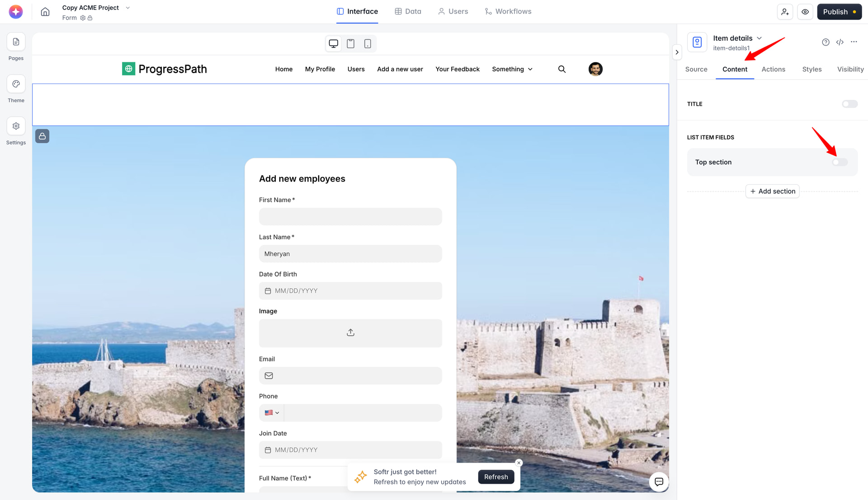Click the invite collaborator icon
This screenshot has height=500, width=868.
(x=785, y=12)
